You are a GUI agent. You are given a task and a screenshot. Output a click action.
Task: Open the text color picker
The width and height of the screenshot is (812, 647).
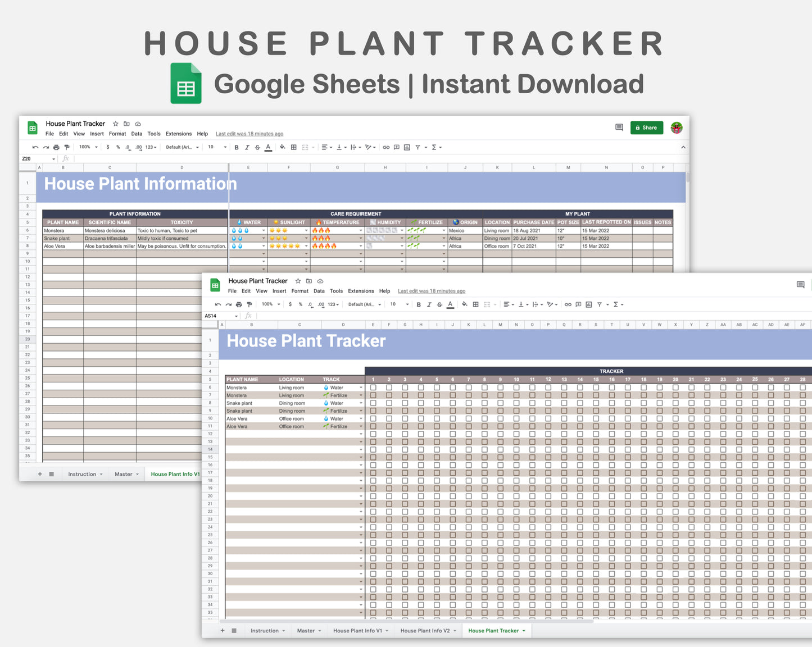pos(450,304)
